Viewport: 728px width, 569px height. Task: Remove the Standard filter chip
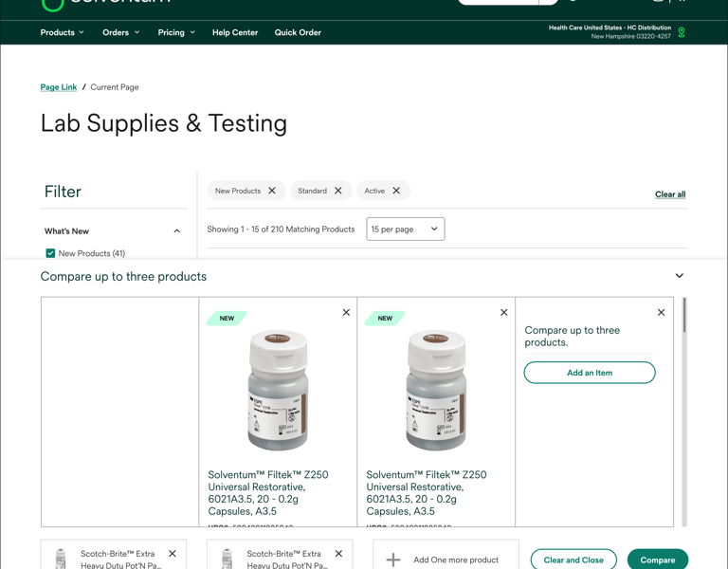pos(338,191)
